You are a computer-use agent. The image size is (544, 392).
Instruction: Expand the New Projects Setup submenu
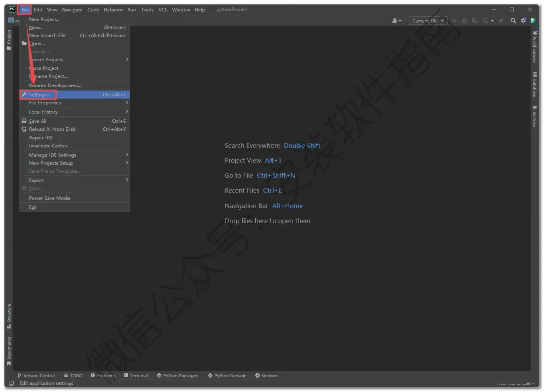coord(75,163)
